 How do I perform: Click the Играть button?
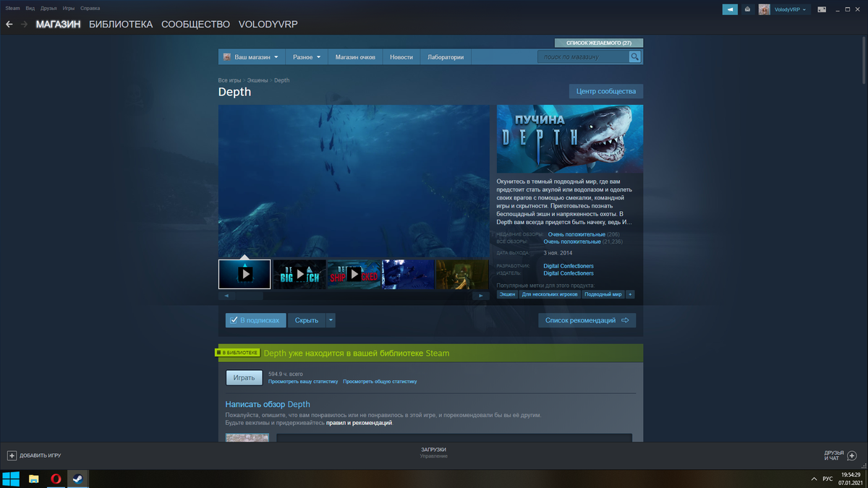[244, 377]
